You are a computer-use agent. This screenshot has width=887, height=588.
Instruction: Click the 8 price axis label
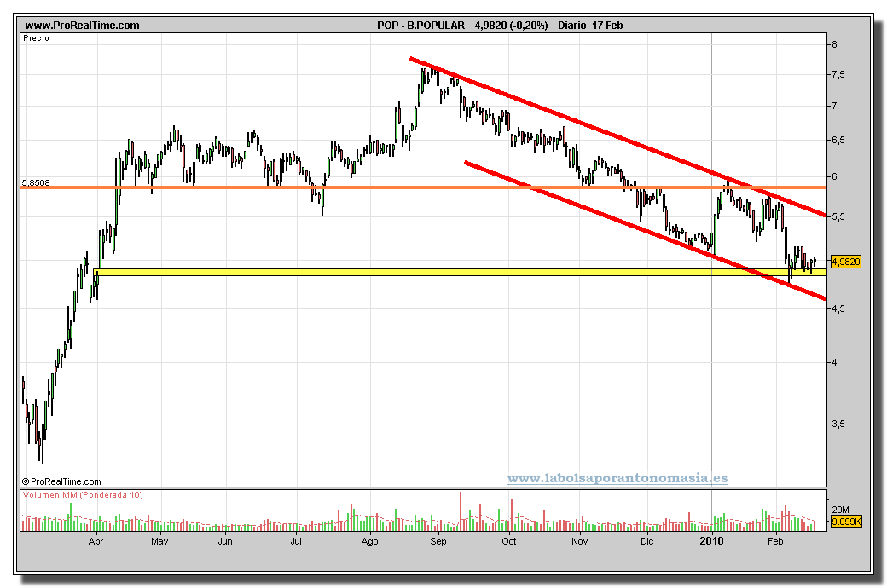(834, 44)
